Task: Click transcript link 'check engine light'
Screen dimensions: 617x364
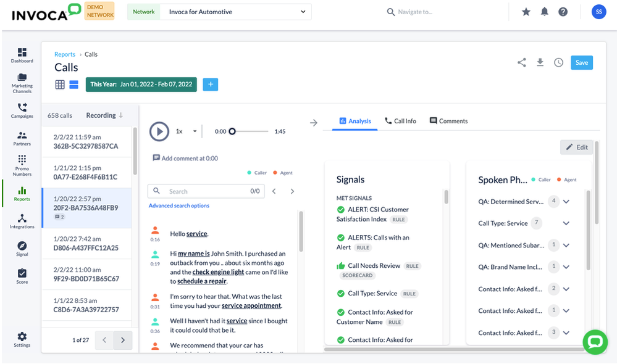Action: click(218, 272)
